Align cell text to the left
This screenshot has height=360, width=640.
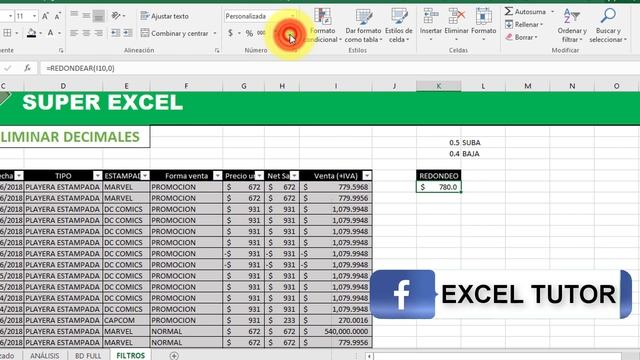(74, 33)
